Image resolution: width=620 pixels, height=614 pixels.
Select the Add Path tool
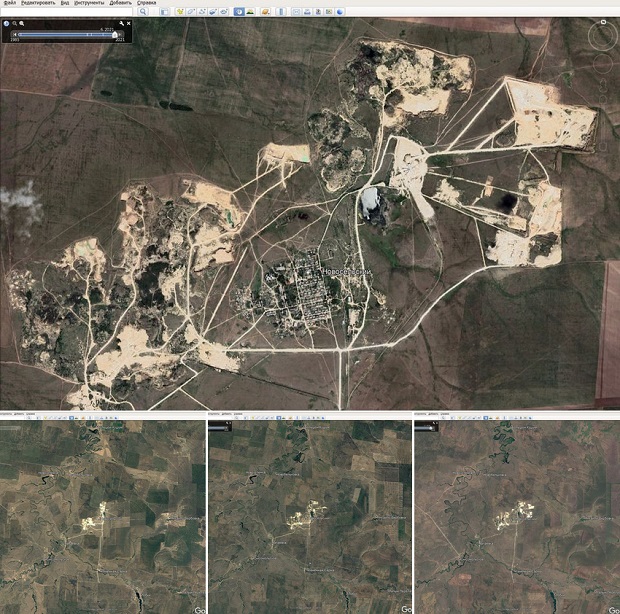point(202,12)
